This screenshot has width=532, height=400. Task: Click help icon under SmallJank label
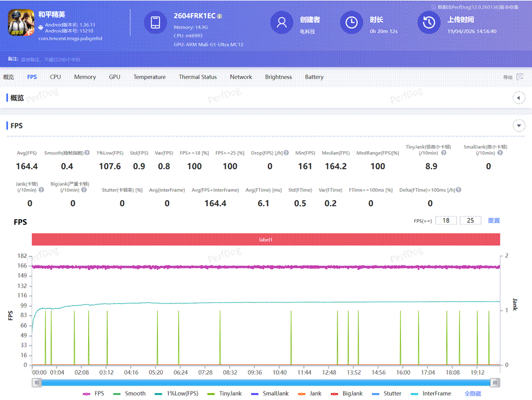tap(500, 153)
